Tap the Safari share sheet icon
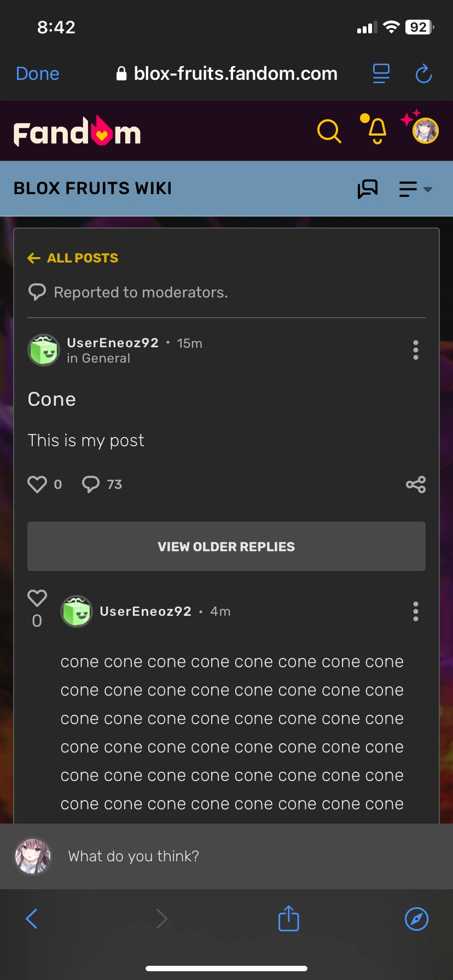Viewport: 453px width, 980px height. [x=288, y=919]
